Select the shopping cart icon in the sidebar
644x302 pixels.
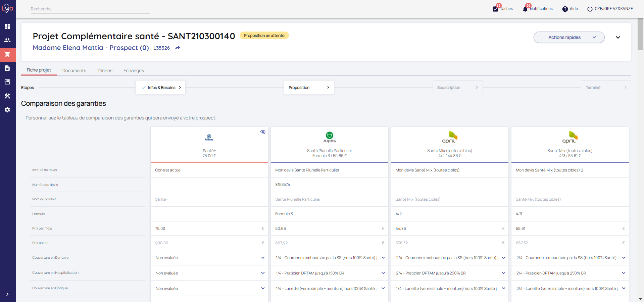coord(7,54)
